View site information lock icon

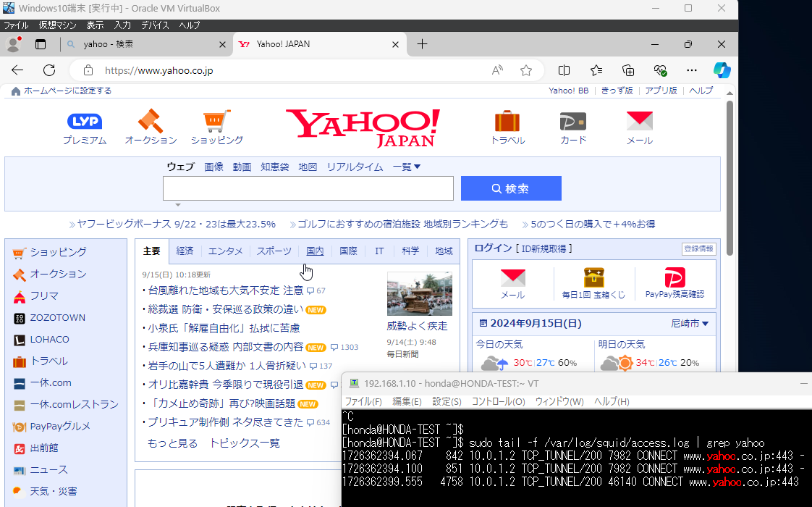click(88, 70)
